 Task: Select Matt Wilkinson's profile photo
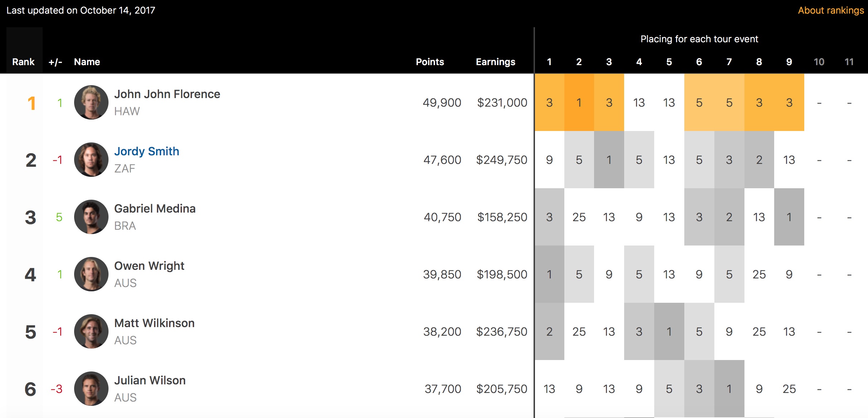coord(91,331)
